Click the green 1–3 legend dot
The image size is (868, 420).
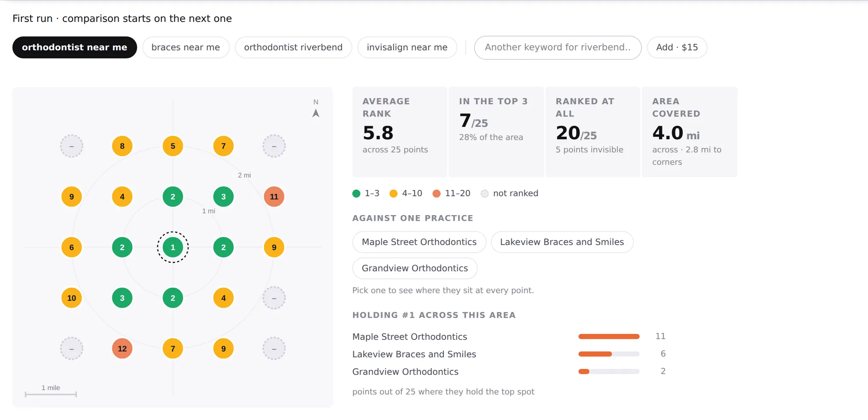[356, 194]
